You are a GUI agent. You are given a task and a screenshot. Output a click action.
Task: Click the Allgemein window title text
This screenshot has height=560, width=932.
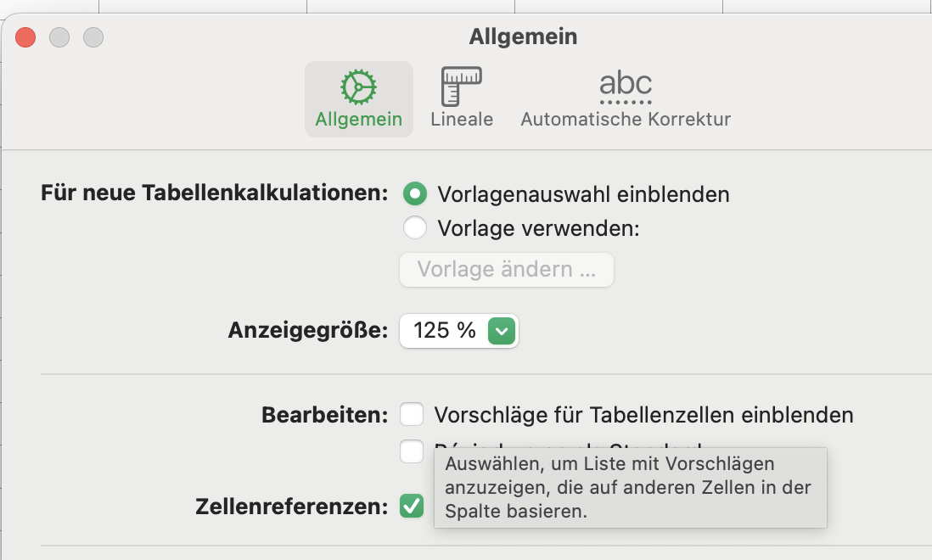pos(523,37)
